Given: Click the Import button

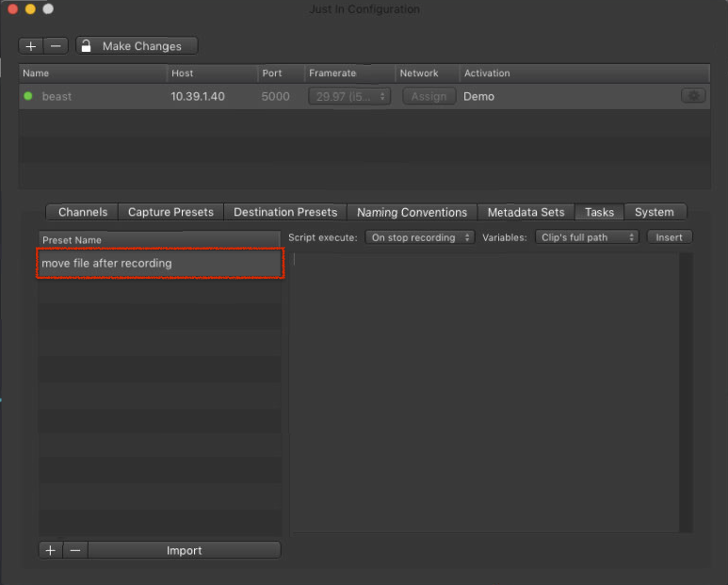Looking at the screenshot, I should (185, 551).
